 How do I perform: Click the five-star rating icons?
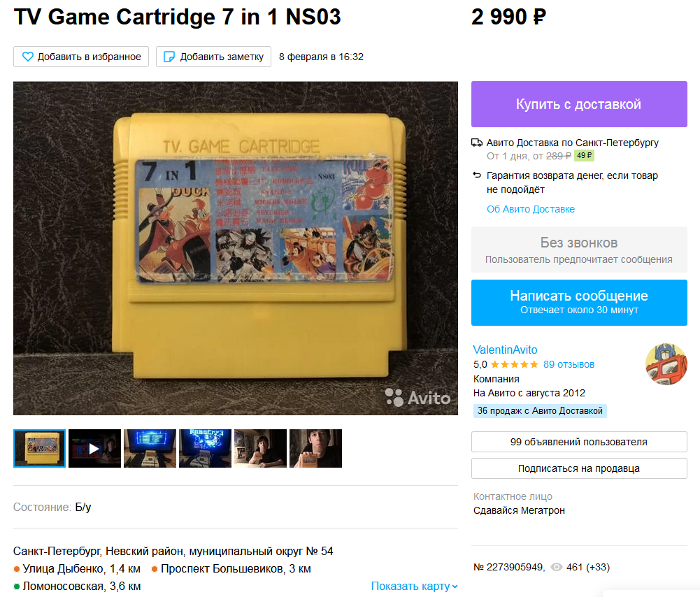click(x=514, y=364)
